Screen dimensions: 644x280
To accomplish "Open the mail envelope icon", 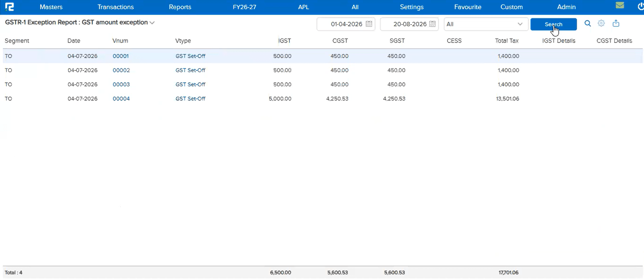I will click(x=620, y=6).
